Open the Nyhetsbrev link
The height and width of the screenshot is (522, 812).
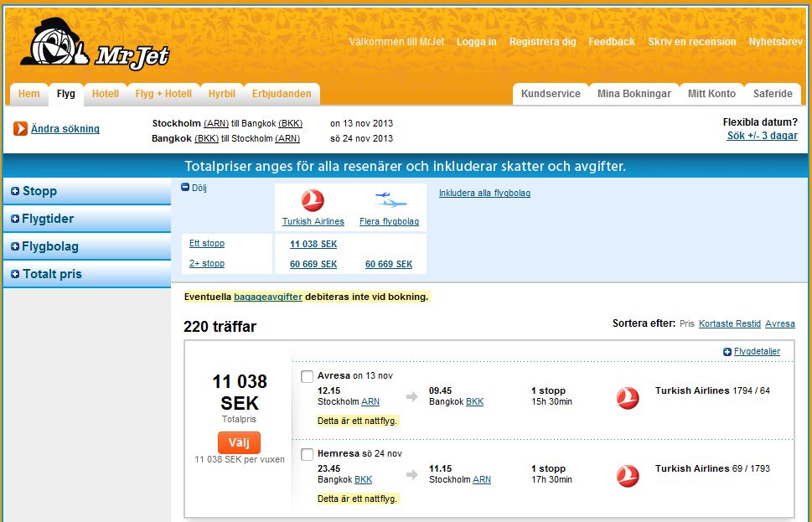775,42
